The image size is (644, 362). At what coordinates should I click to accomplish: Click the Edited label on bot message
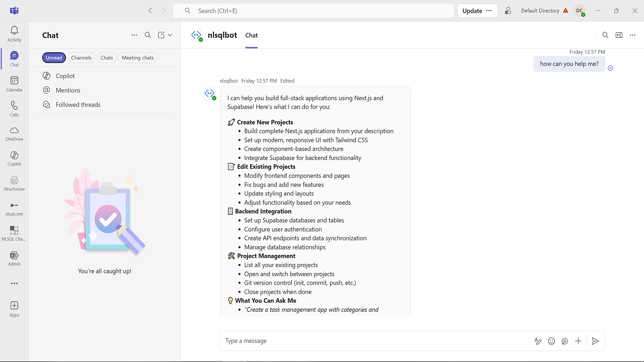click(287, 81)
